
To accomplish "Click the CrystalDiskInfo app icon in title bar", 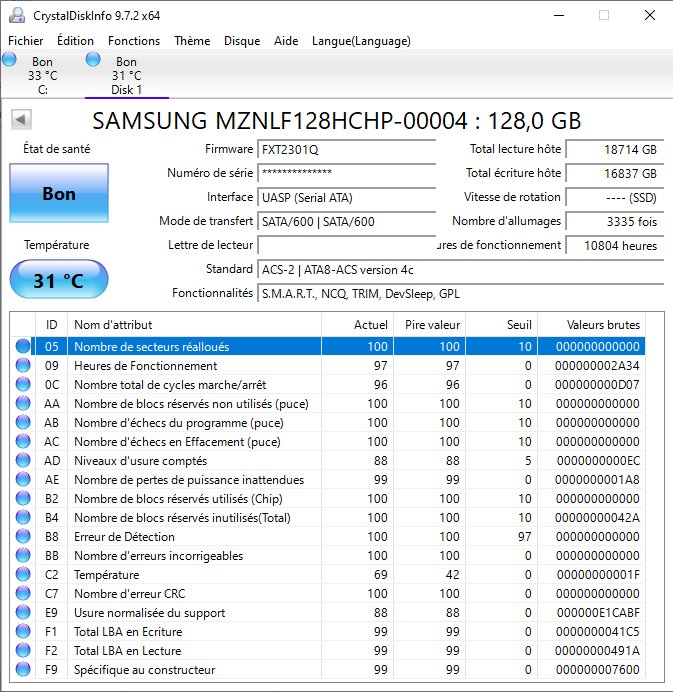I will (17, 16).
